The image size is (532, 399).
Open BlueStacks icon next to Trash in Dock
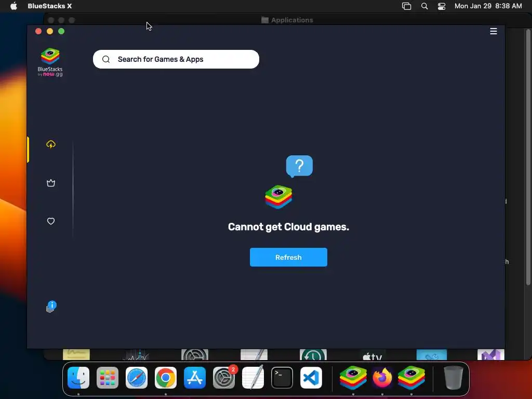[x=411, y=378]
